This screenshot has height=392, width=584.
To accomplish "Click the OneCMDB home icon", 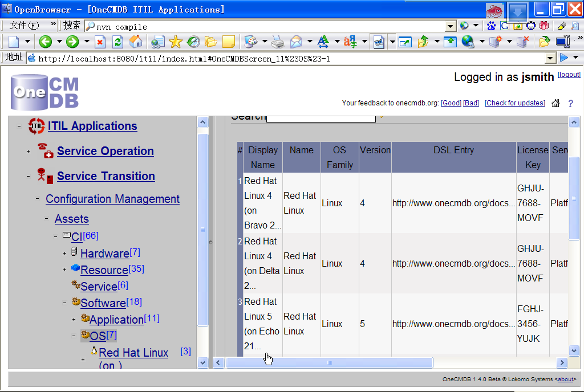I will [x=555, y=103].
